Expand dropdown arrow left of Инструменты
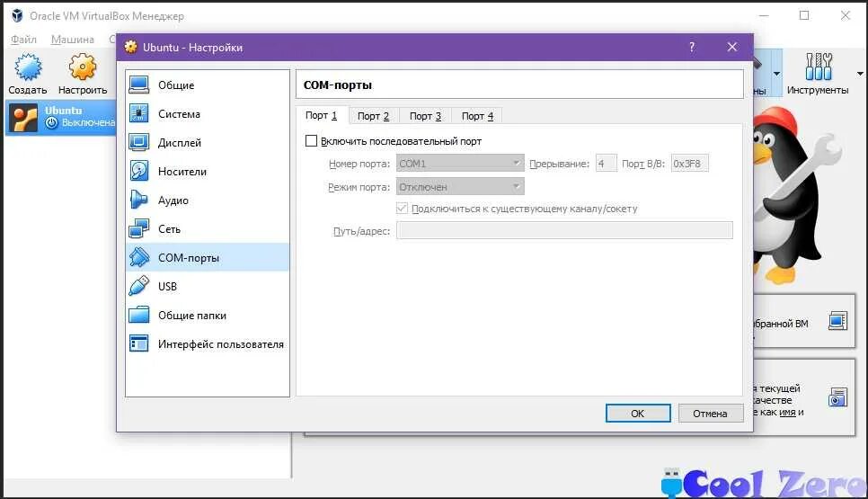868x499 pixels. point(776,74)
